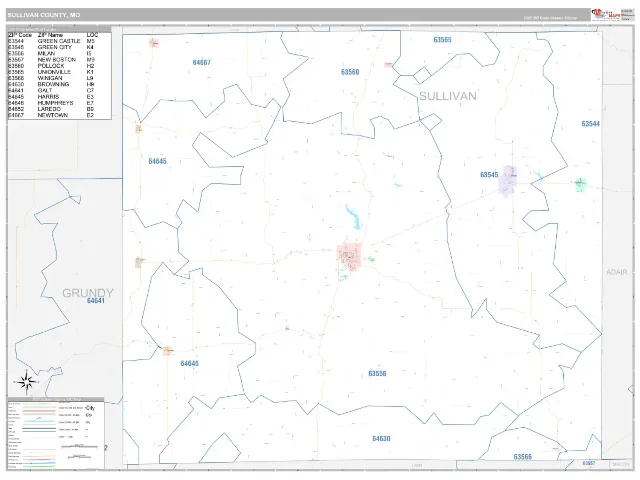Click the upper scale bar in legend
640x480 pixels.
tap(79, 447)
